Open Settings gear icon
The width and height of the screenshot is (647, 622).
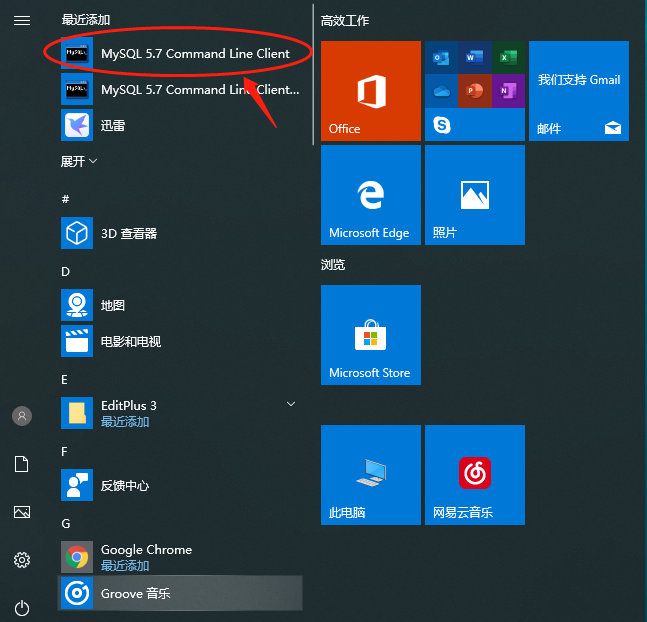tap(22, 560)
